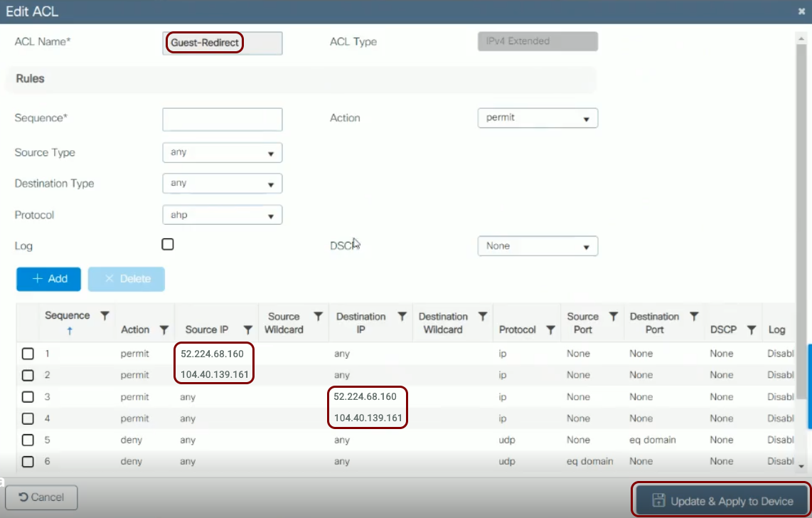
Task: Select the checkbox for sequence 1 rule
Action: [x=28, y=354]
